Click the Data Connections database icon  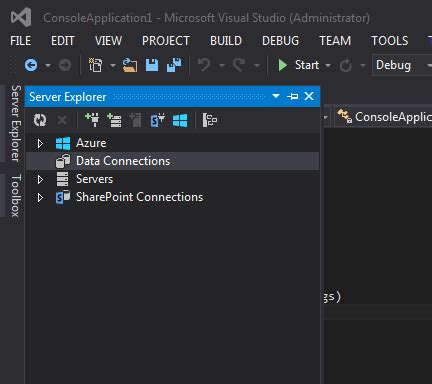point(63,161)
